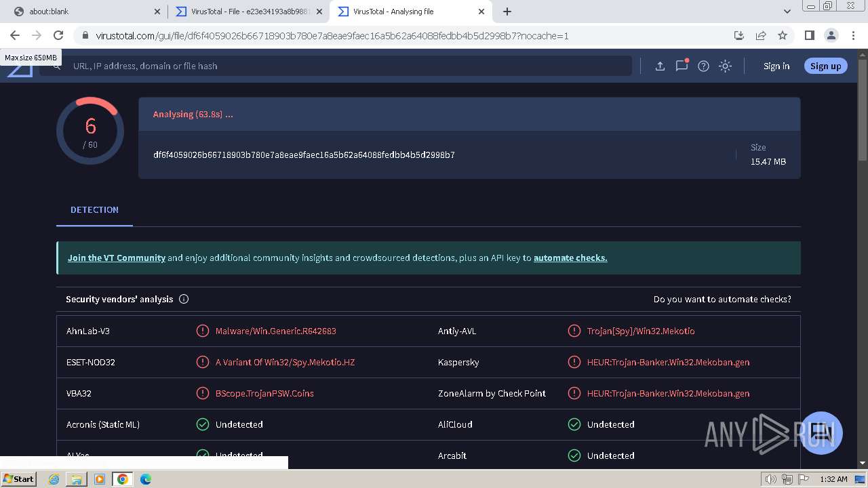This screenshot has height=488, width=868.
Task: Click the share page icon in address bar
Action: point(761,35)
